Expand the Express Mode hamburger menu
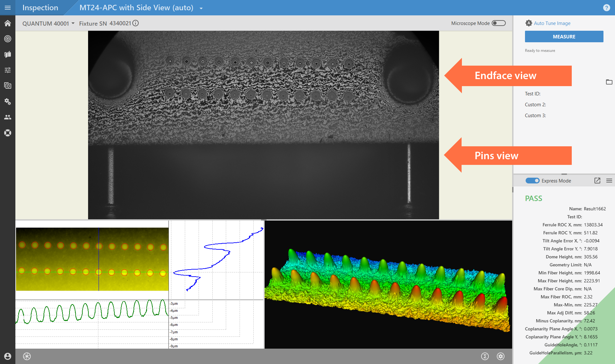The height and width of the screenshot is (364, 615). [609, 181]
